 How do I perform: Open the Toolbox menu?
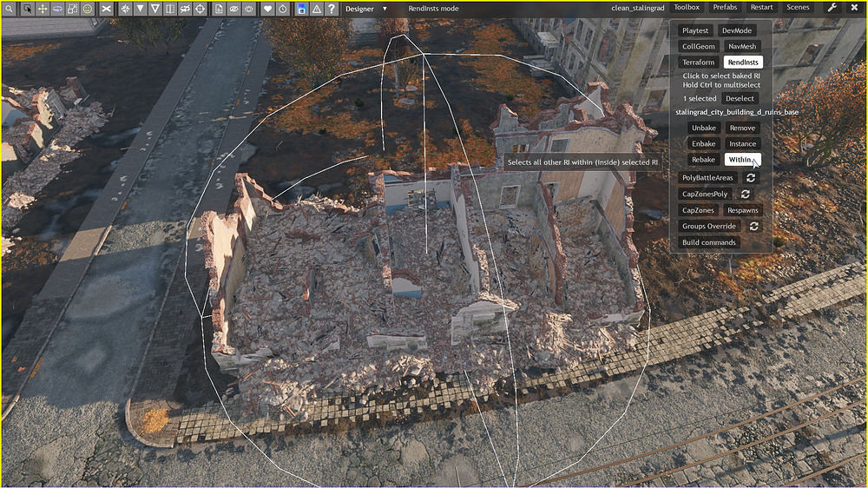point(687,8)
